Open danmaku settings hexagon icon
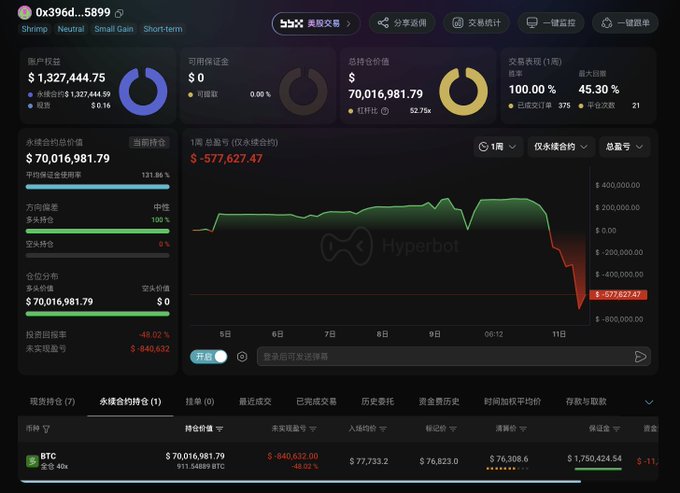 (x=242, y=357)
